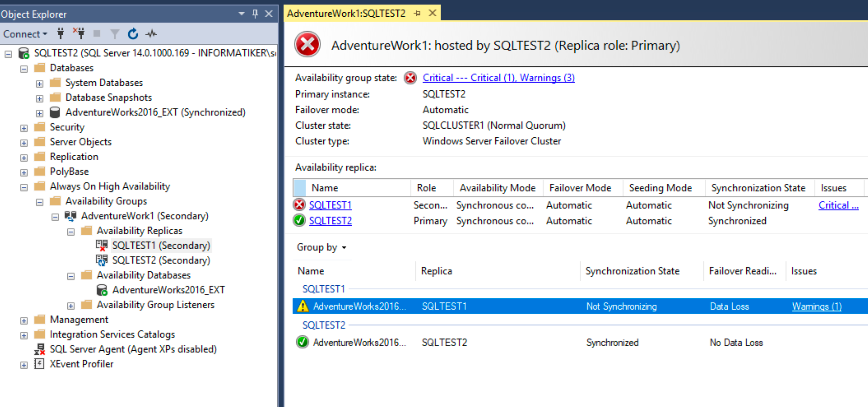Sort by Availability Mode column header
This screenshot has height=407, width=868.
(498, 188)
